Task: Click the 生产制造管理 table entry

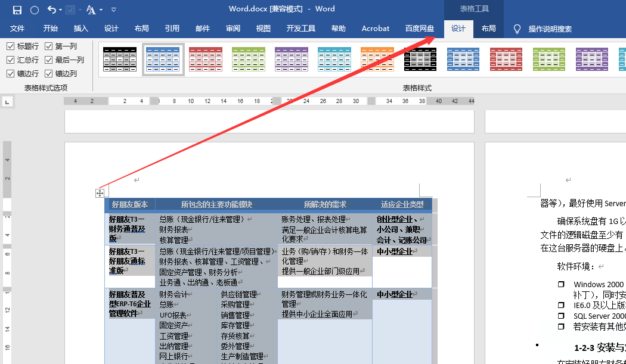Action: coord(242,356)
